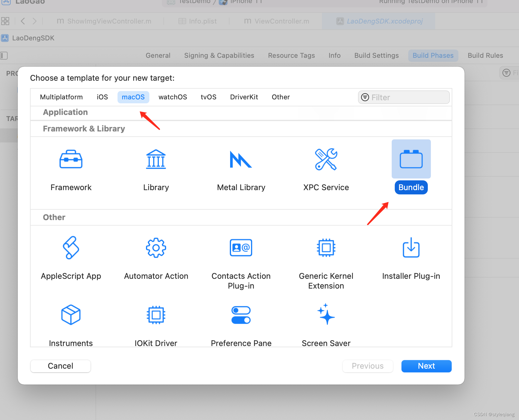
Task: Open the DriverKit platform tab
Action: (244, 97)
